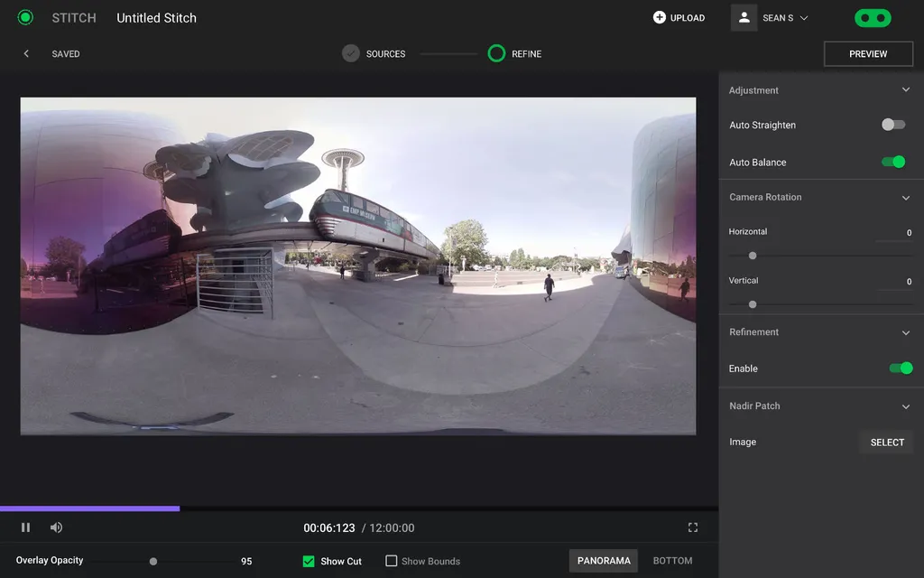
Task: Collapse the Camera Rotation section
Action: pyautogui.click(x=906, y=198)
